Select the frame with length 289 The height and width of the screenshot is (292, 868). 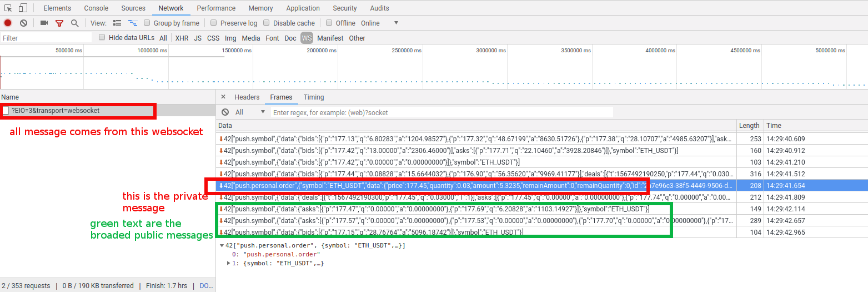click(541, 220)
